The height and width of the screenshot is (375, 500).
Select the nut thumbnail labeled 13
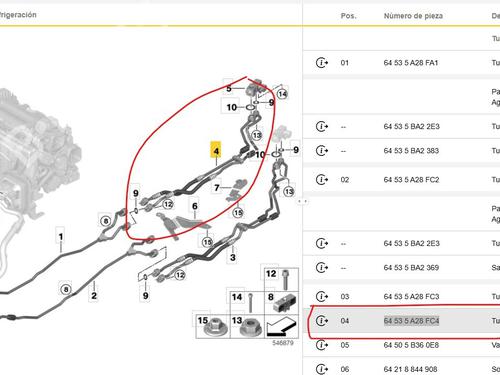(x=247, y=326)
